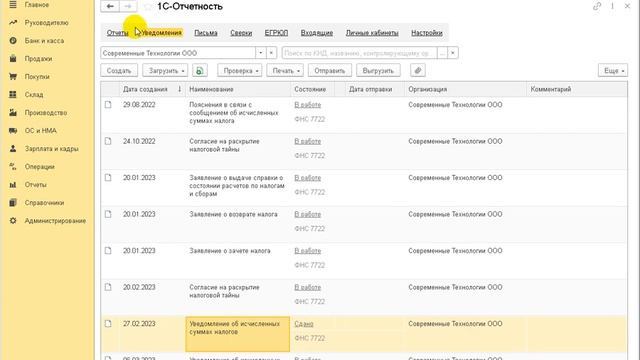Copy link to this page icon

[x=597, y=6]
